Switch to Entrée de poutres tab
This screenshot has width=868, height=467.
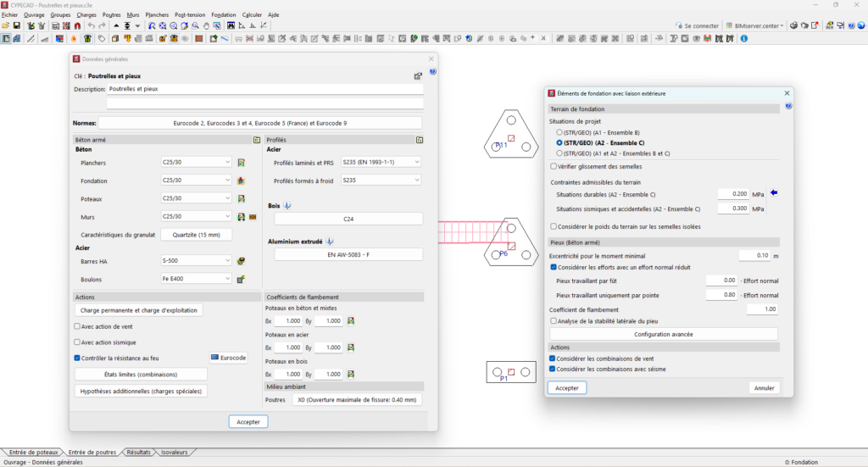92,452
